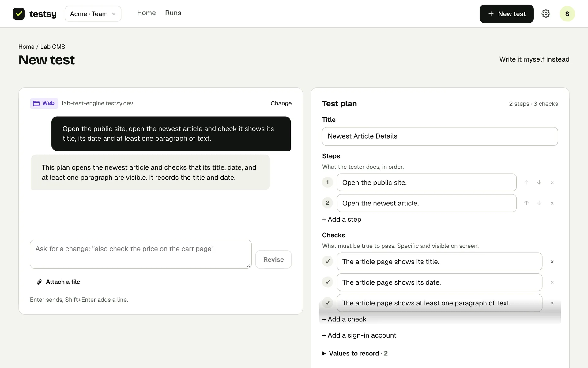Remove step 1 'Open the public site'
This screenshot has height=368, width=588.
pos(552,182)
